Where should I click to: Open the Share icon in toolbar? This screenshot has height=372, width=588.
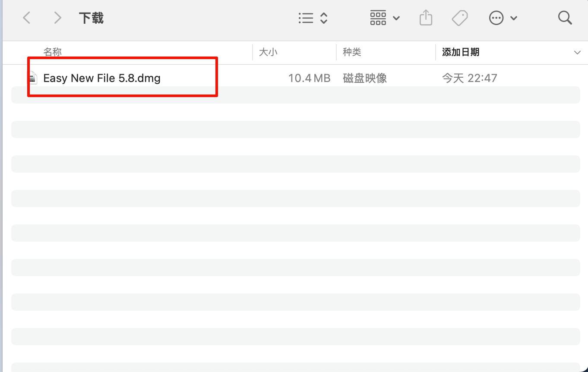tap(426, 18)
